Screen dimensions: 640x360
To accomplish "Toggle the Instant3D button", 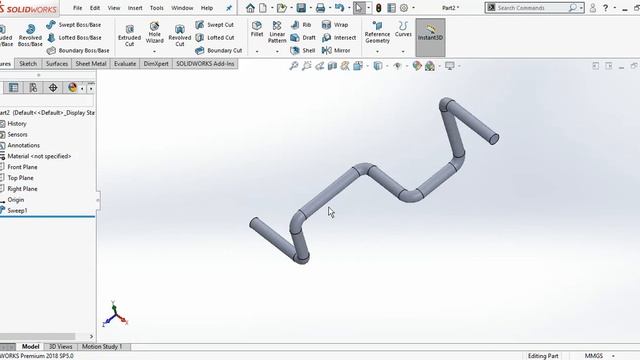I will coord(430,37).
